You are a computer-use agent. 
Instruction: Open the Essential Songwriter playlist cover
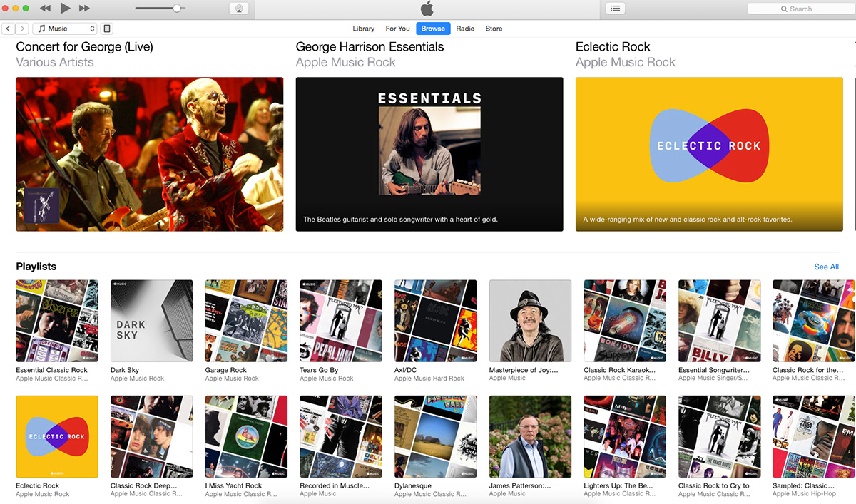pos(720,321)
